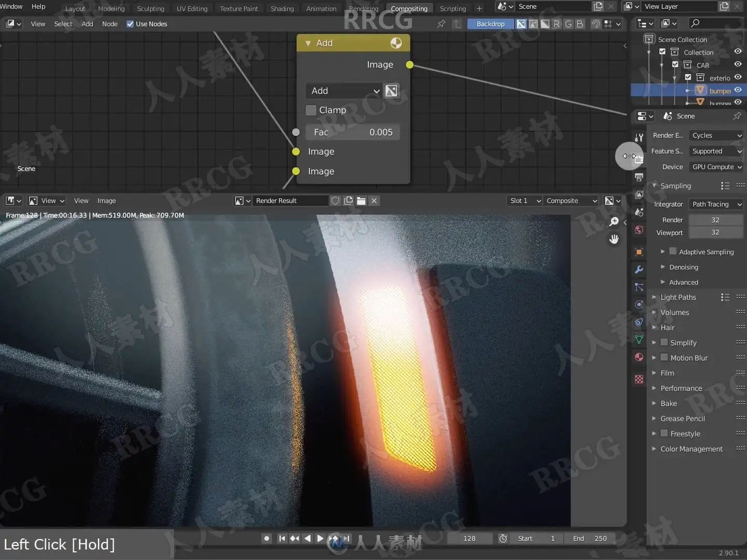Open the View Layer properties tab
The height and width of the screenshot is (560, 747).
pos(639,195)
